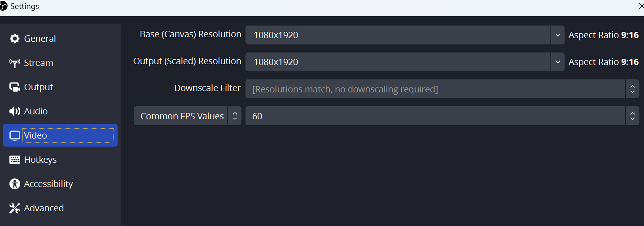Click the disabled Downscale Filter field
Viewport: 644px width, 226px height.
(435, 89)
